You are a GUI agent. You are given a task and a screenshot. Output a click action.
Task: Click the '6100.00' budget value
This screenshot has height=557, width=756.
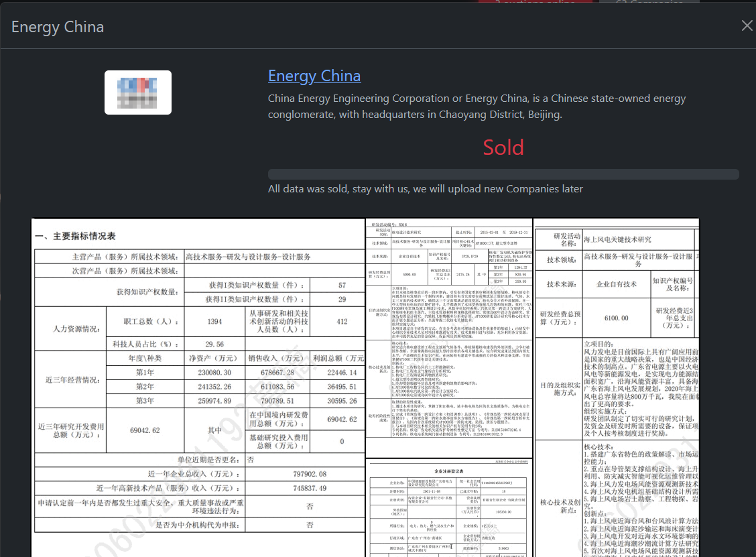point(616,318)
